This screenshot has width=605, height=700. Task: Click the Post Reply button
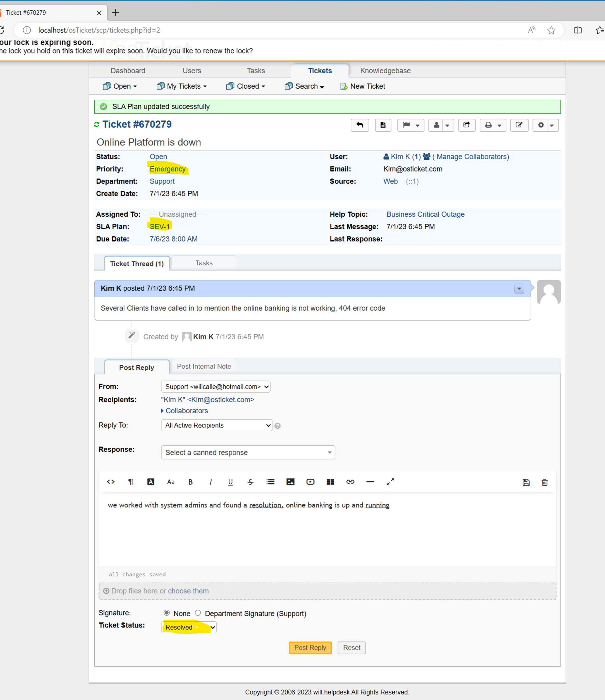[309, 648]
